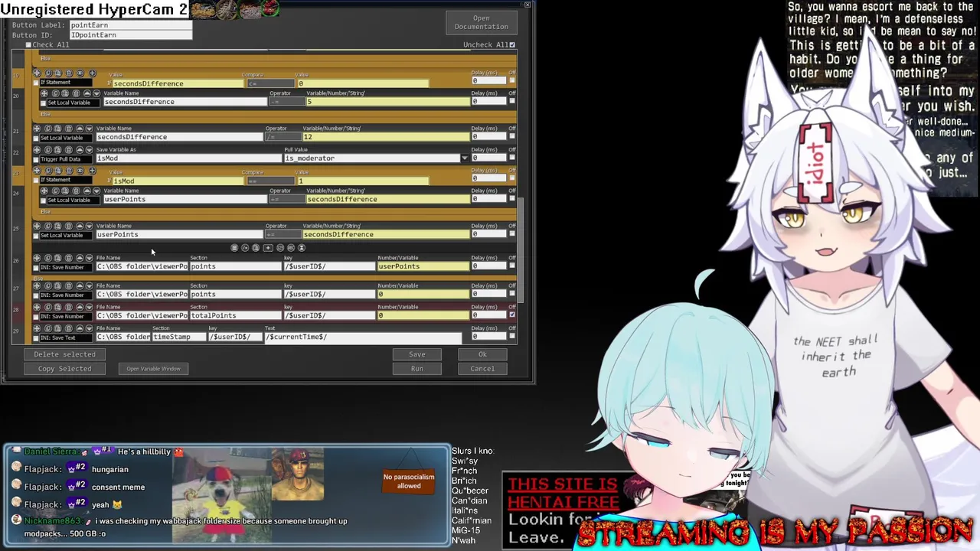Click the trash icon on row 21 secondsDifference
Image resolution: width=980 pixels, height=551 pixels.
tap(68, 129)
